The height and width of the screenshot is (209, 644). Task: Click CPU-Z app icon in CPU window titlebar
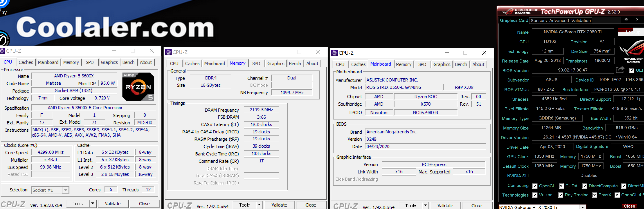click(x=2, y=51)
